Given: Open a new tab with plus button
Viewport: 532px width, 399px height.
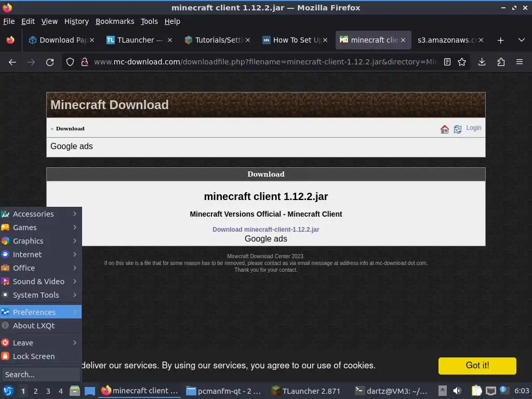Looking at the screenshot, I should click(500, 41).
